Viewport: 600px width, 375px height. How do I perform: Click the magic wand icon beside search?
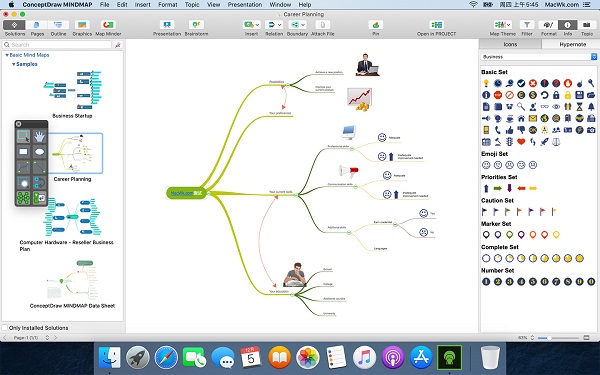(118, 45)
